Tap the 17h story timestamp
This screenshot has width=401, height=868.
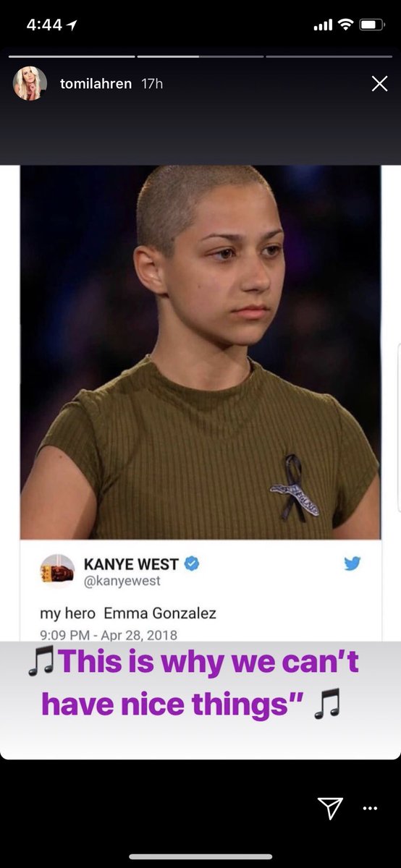tap(152, 84)
